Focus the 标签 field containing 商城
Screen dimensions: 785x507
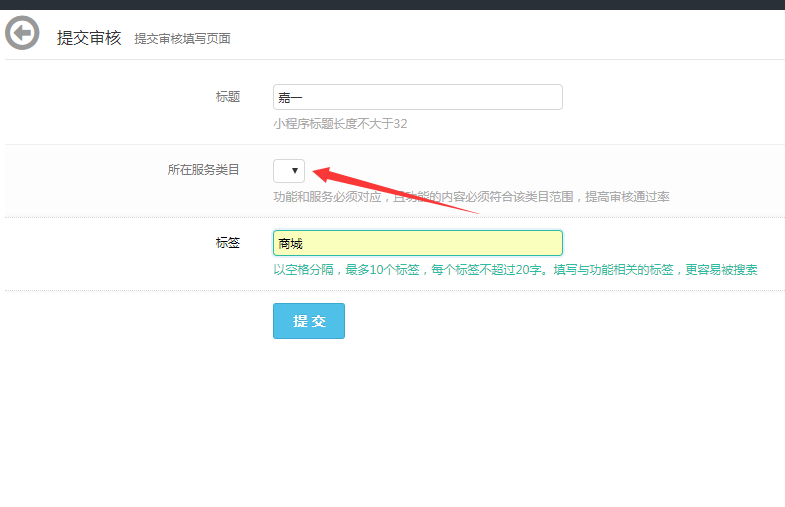coord(417,243)
